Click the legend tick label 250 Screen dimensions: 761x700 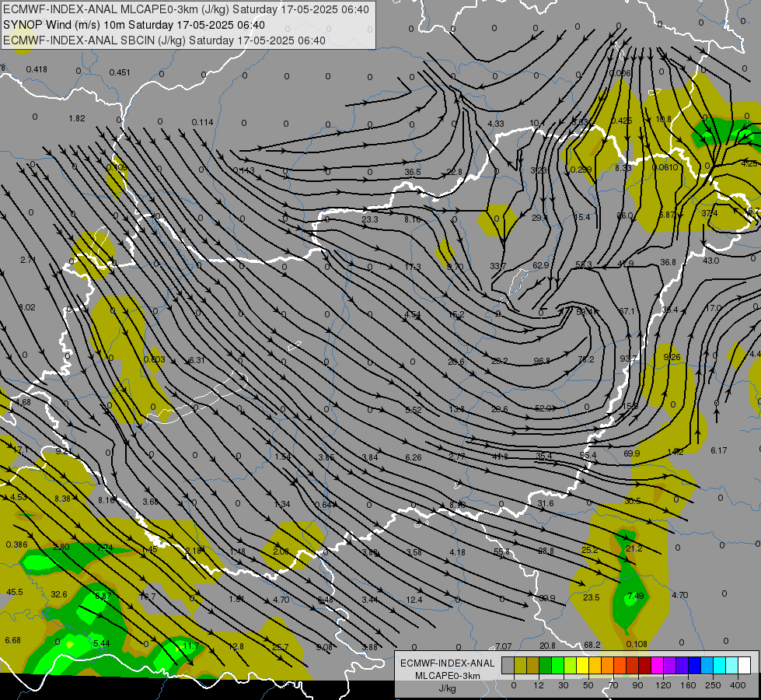(713, 685)
